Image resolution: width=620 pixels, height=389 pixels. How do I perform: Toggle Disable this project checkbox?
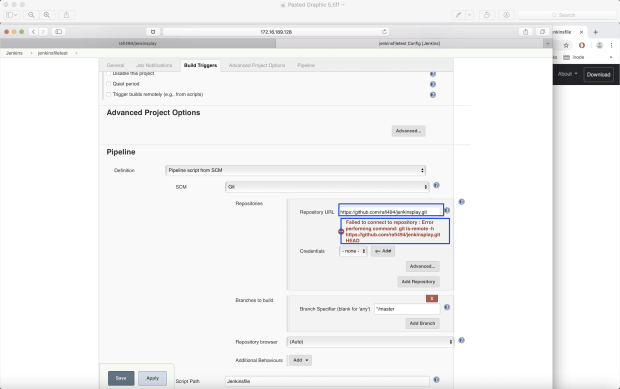point(109,74)
